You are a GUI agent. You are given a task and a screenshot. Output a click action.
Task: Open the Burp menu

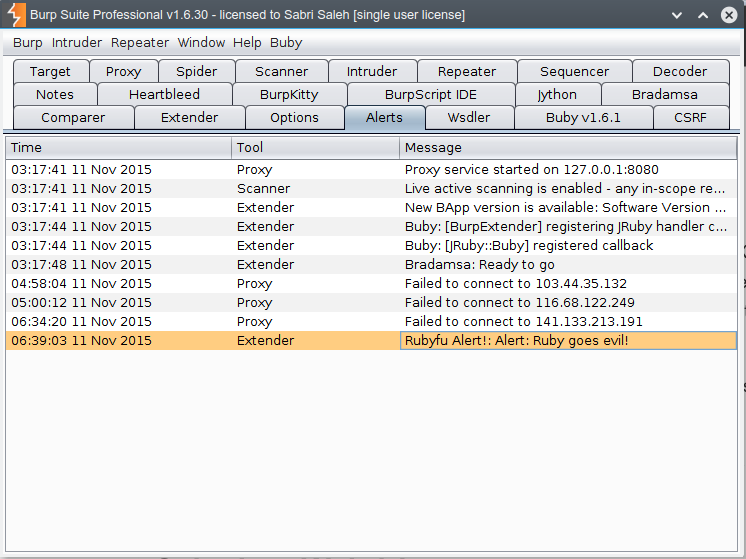pos(27,43)
